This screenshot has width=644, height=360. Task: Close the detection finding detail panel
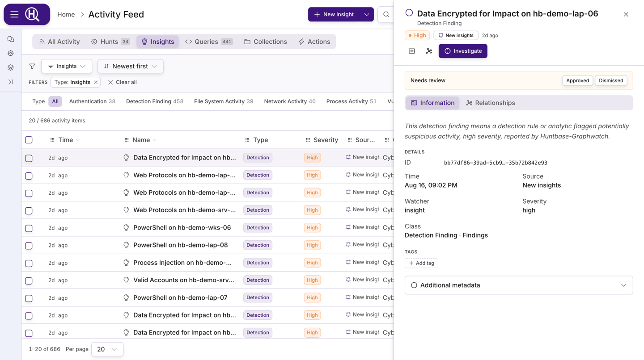click(x=626, y=14)
